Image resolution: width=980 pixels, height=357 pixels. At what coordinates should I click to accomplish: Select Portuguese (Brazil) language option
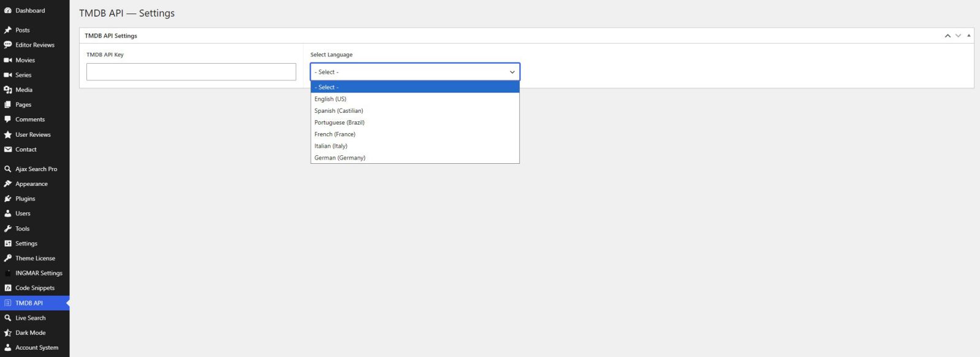[x=415, y=123]
